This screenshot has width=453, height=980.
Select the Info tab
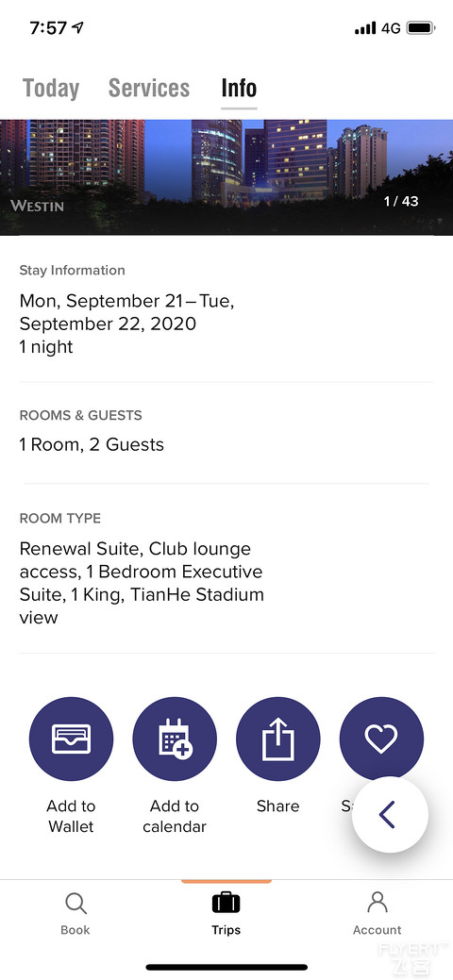(239, 88)
